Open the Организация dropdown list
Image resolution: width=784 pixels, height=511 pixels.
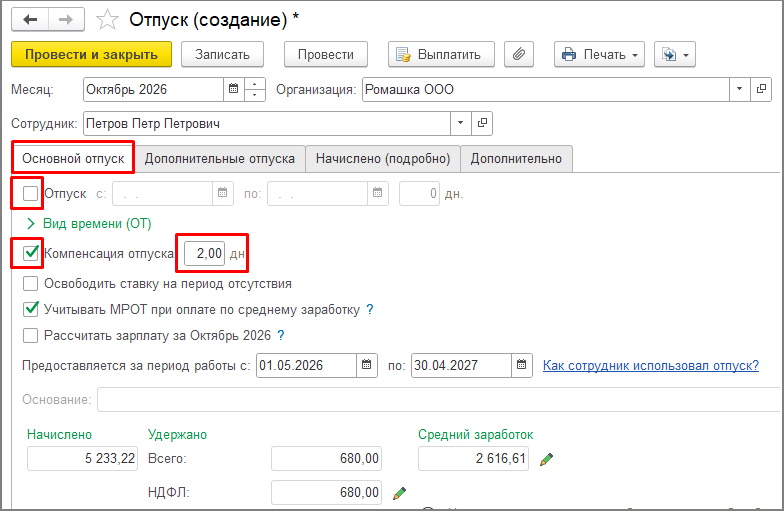pos(740,90)
